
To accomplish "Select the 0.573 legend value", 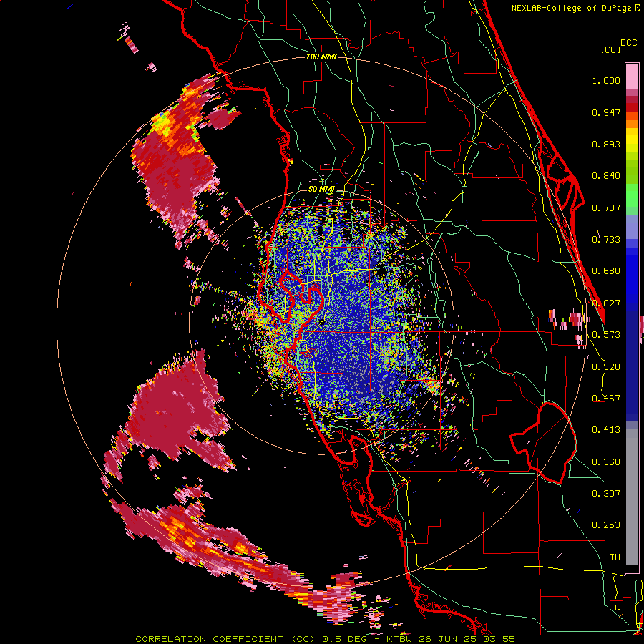I will point(606,335).
